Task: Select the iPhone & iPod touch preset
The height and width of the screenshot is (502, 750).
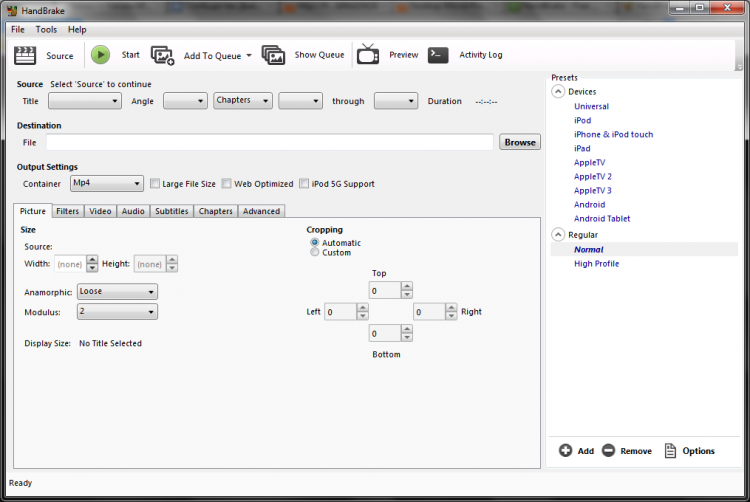Action: (x=613, y=134)
